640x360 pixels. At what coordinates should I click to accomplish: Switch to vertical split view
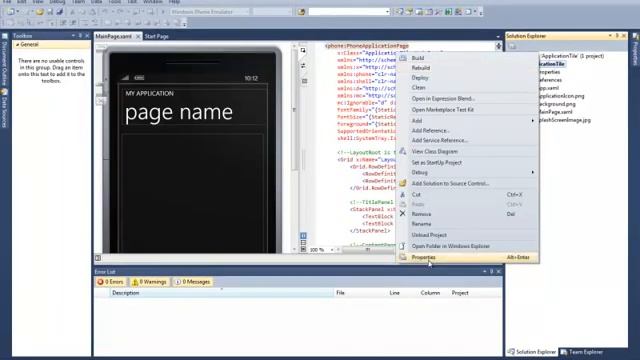tap(303, 236)
